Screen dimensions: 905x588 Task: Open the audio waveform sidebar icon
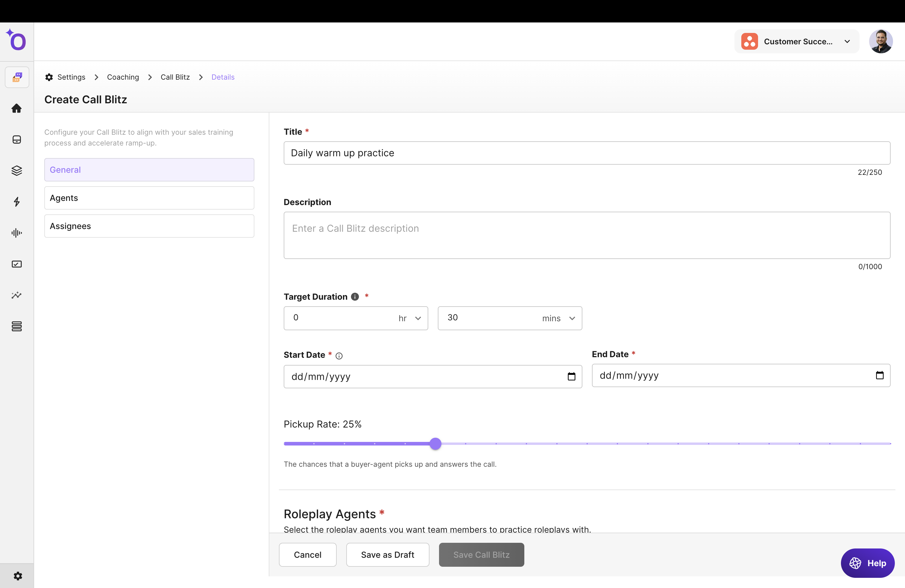pos(16,233)
